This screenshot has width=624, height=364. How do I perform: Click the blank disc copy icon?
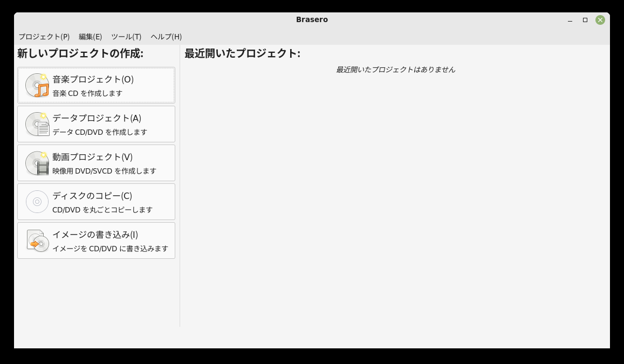tap(37, 202)
